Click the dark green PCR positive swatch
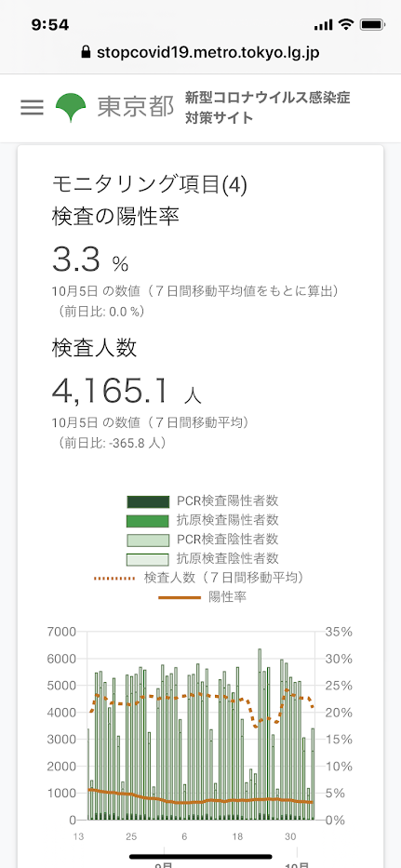The image size is (401, 868). pos(147,502)
